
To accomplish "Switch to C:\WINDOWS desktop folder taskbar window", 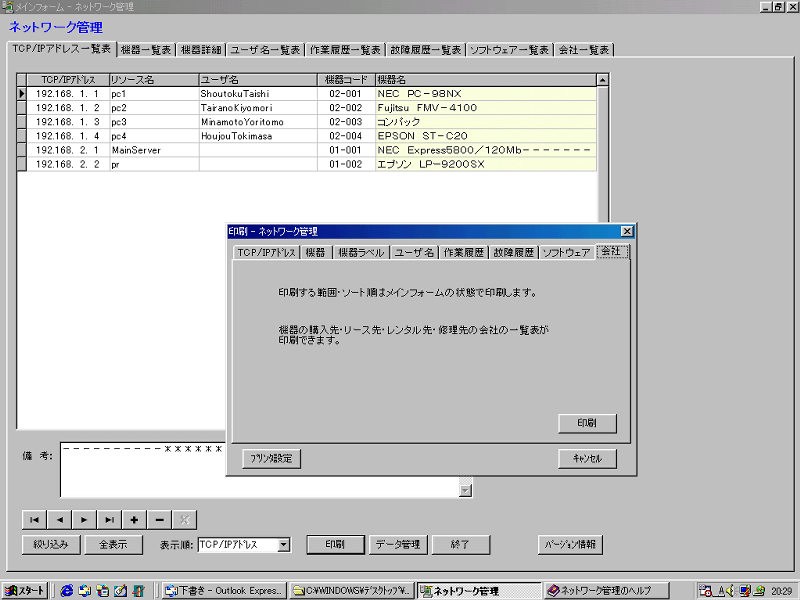I will [352, 591].
